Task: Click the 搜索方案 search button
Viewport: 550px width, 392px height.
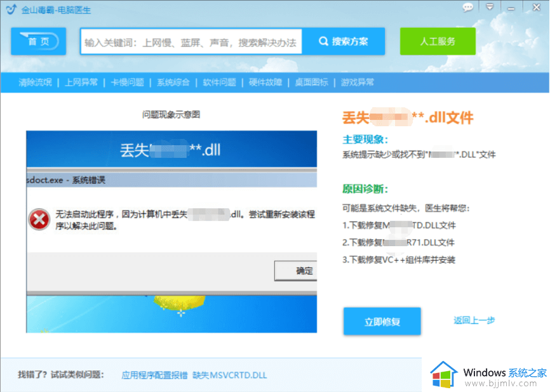Action: [344, 41]
